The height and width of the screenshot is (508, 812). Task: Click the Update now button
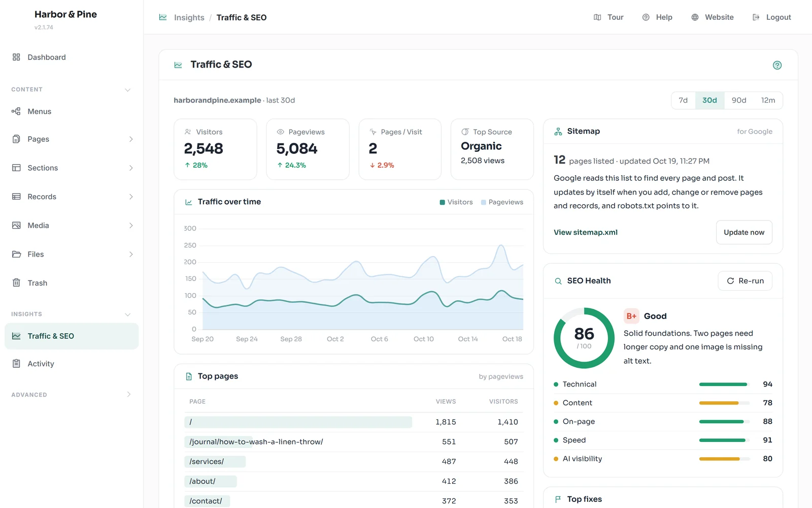coord(744,232)
